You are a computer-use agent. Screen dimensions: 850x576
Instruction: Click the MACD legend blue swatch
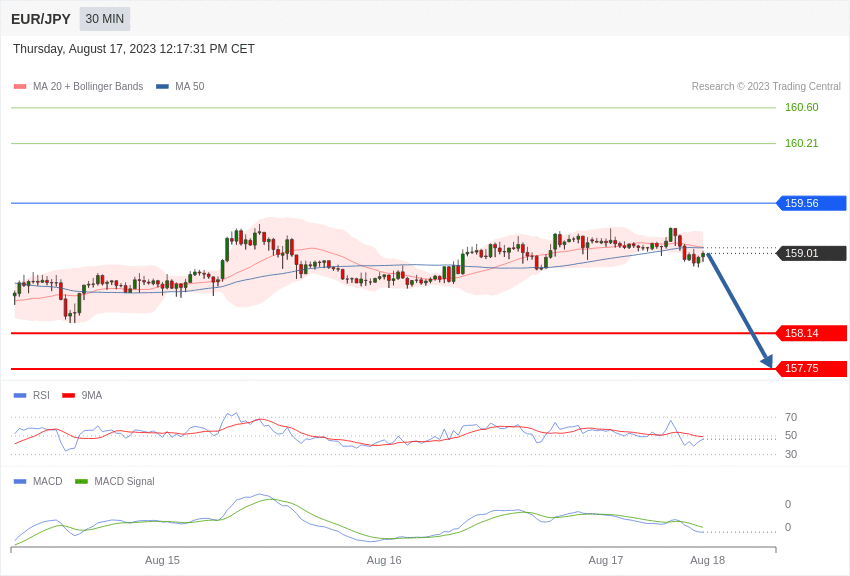tap(20, 481)
